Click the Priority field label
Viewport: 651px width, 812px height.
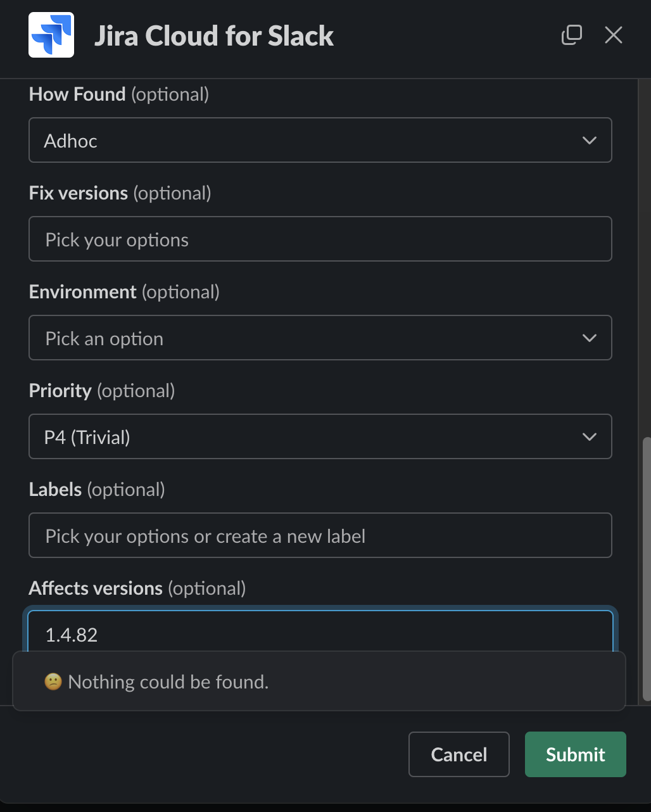click(x=102, y=391)
